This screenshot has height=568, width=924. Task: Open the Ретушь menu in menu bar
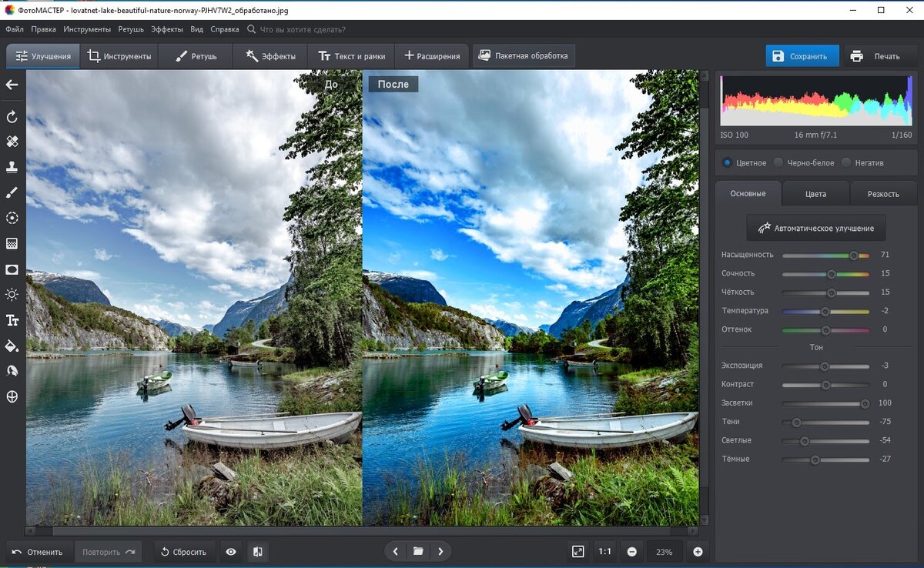coord(131,29)
